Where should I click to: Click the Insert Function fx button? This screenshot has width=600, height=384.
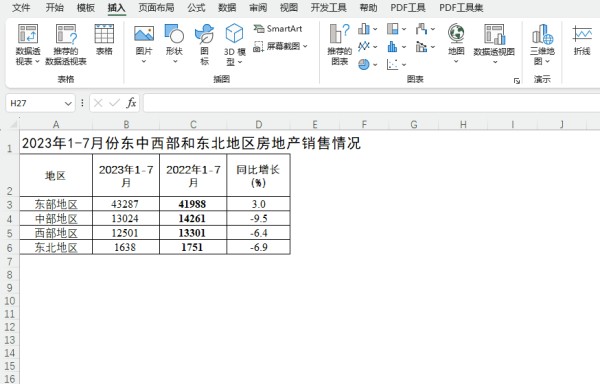[131, 103]
